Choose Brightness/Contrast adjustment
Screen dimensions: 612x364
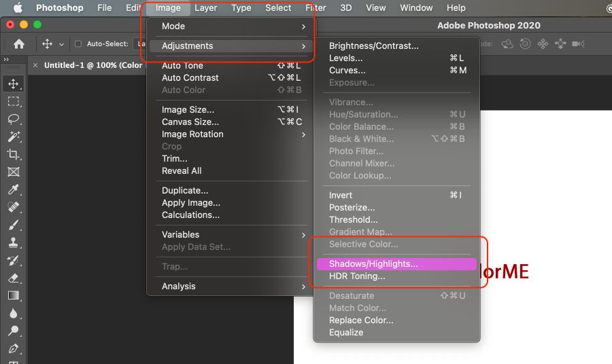[396, 46]
